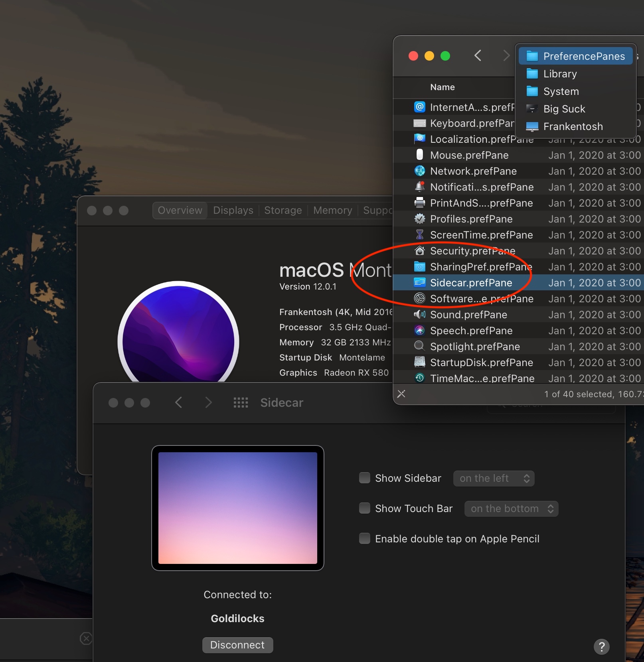Click the Version 12.0.1 text
This screenshot has width=644, height=662.
point(308,286)
